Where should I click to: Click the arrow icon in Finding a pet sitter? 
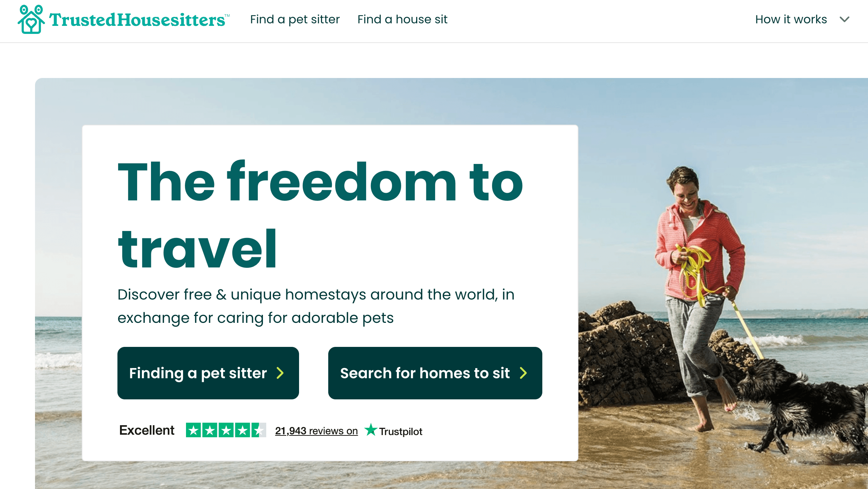click(280, 373)
